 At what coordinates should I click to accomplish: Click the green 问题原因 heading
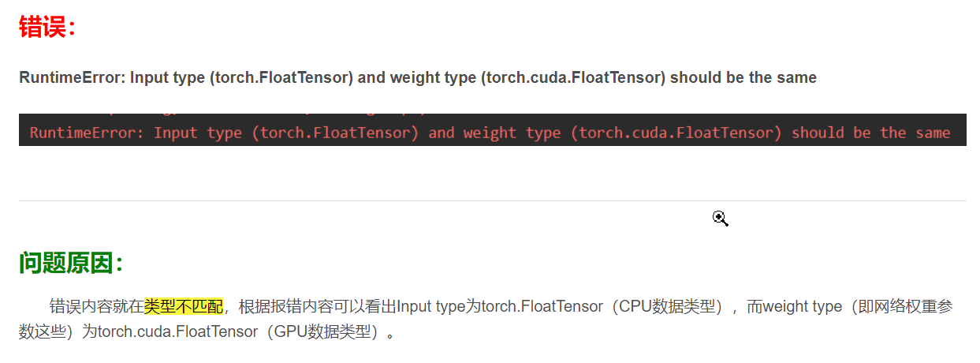[x=72, y=263]
